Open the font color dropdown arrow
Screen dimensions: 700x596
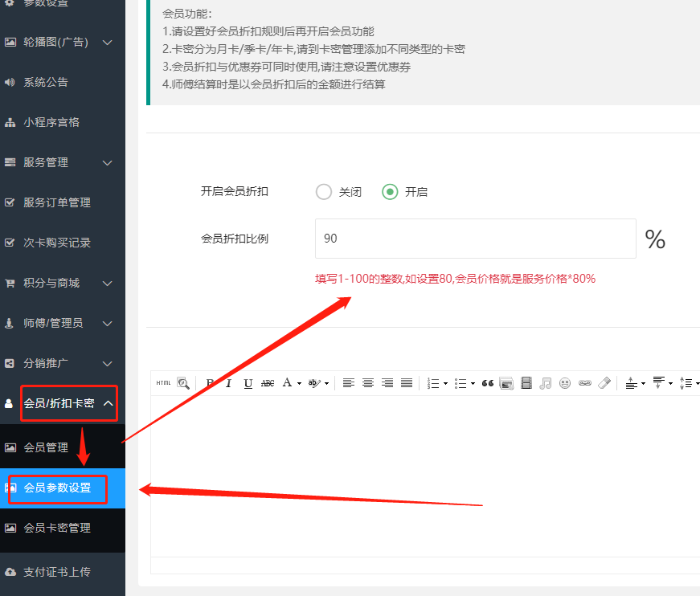[x=299, y=383]
